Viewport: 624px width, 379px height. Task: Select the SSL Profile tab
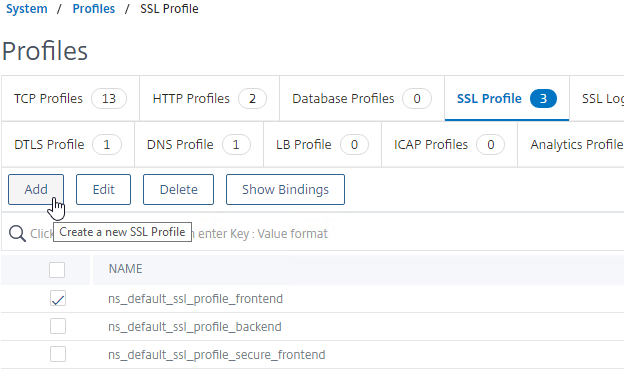click(x=507, y=98)
